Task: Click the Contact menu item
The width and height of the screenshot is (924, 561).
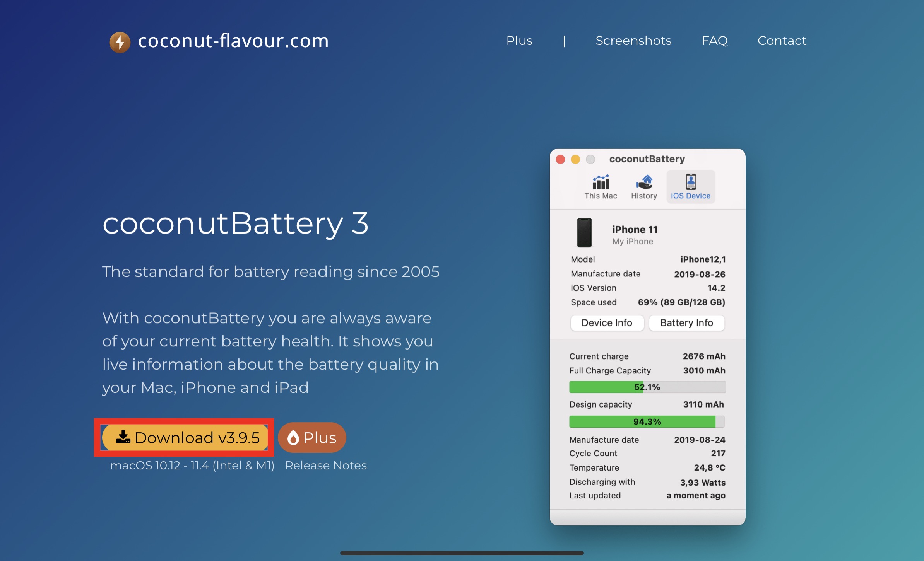Action: [786, 22]
